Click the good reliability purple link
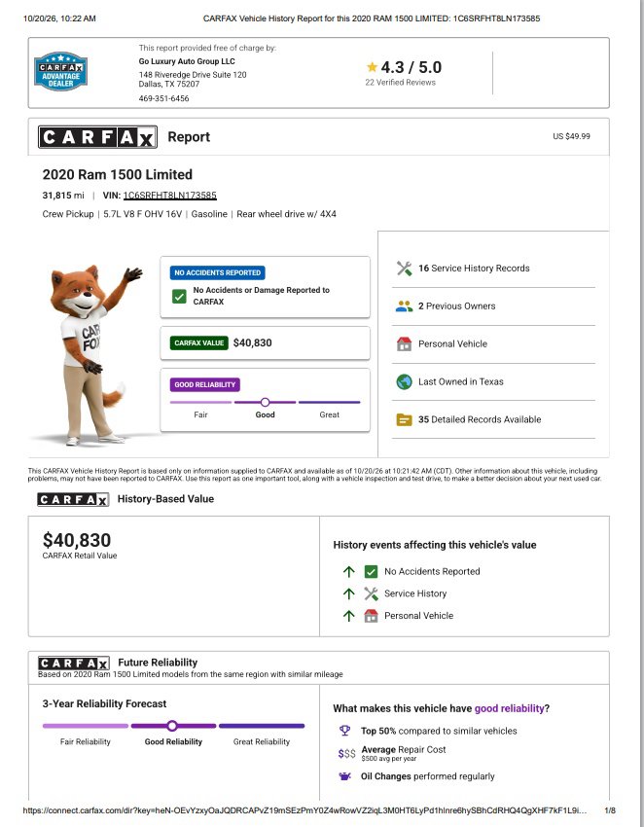 click(x=509, y=708)
